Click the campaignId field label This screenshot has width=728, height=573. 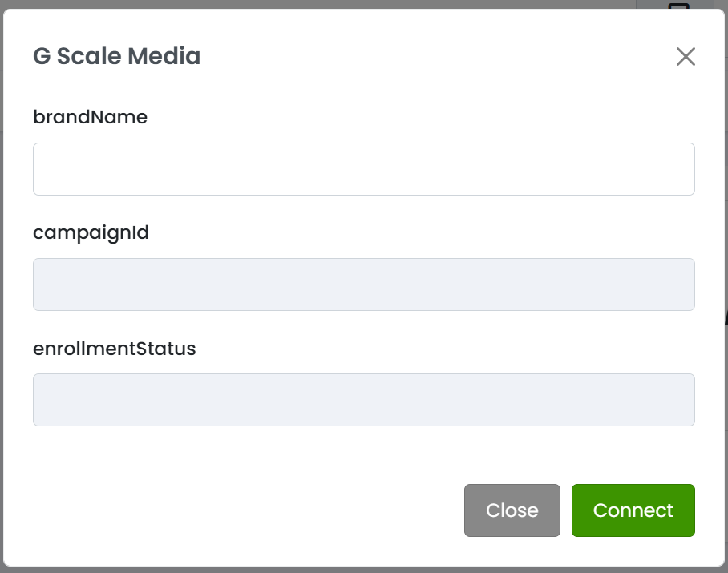[91, 232]
